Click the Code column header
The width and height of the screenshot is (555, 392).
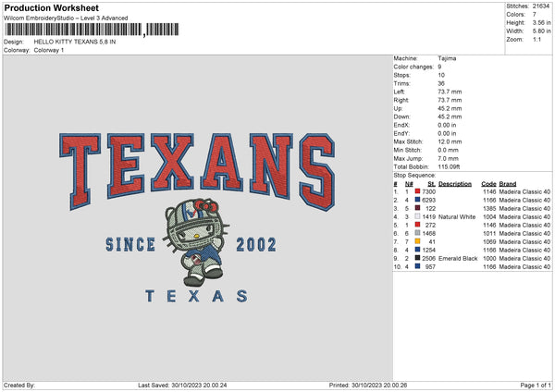488,184
